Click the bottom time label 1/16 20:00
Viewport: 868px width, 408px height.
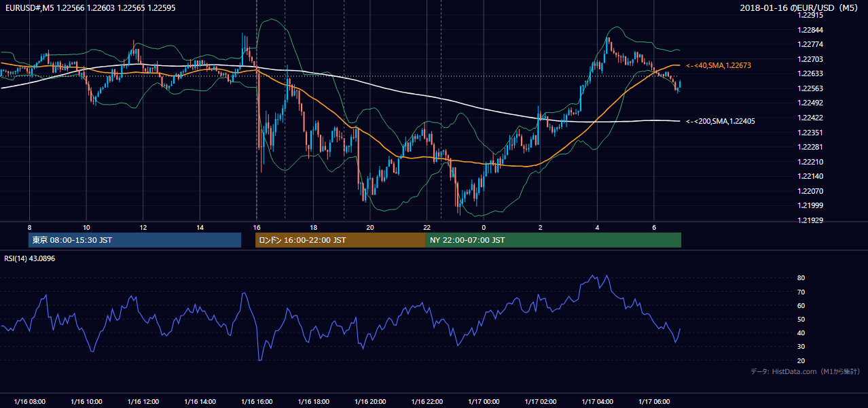click(x=370, y=402)
